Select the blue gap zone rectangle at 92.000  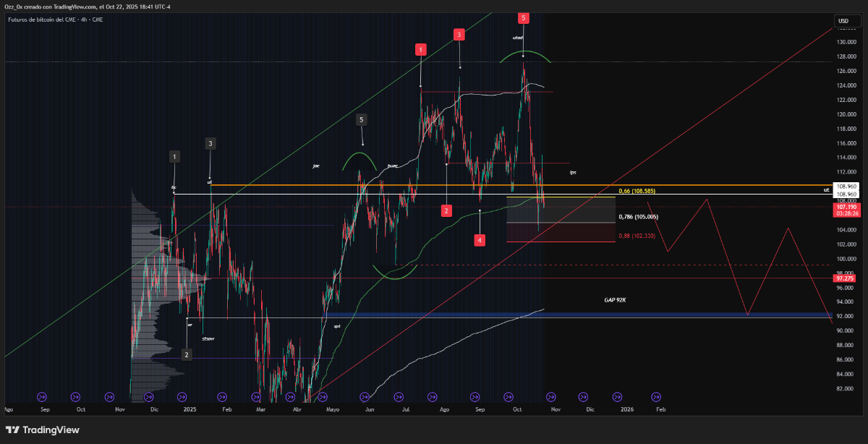point(579,315)
